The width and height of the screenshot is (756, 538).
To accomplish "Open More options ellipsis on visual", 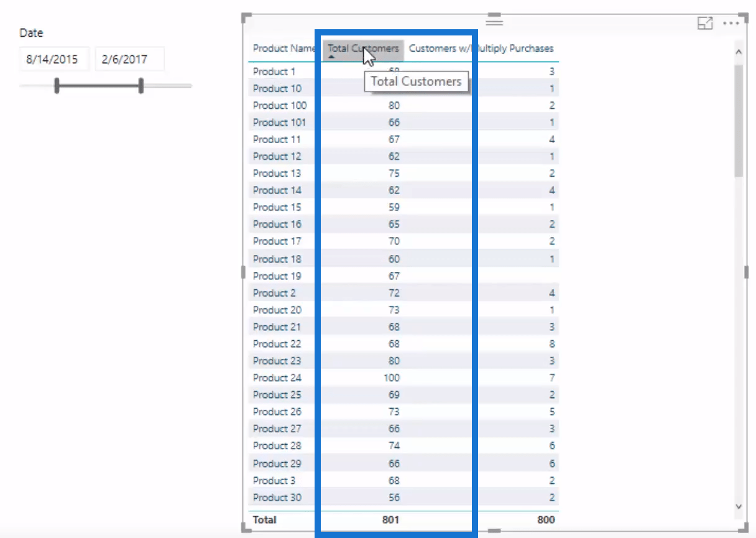I will (x=731, y=24).
